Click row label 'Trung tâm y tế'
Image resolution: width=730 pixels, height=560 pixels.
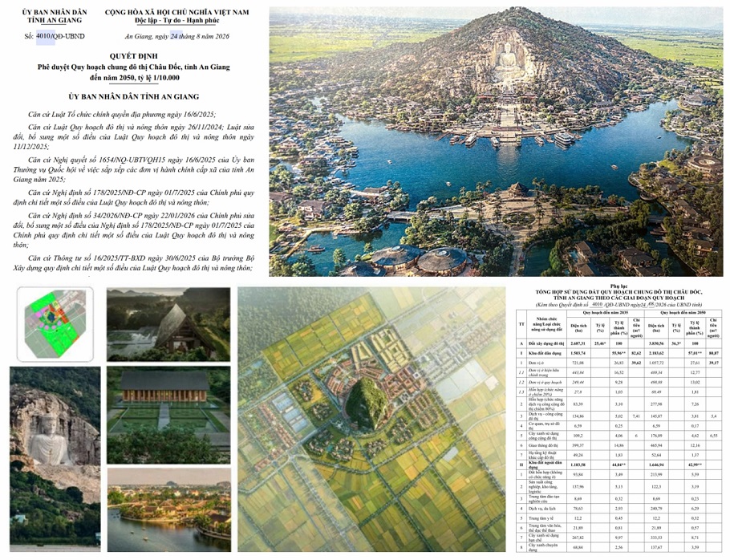click(x=541, y=518)
